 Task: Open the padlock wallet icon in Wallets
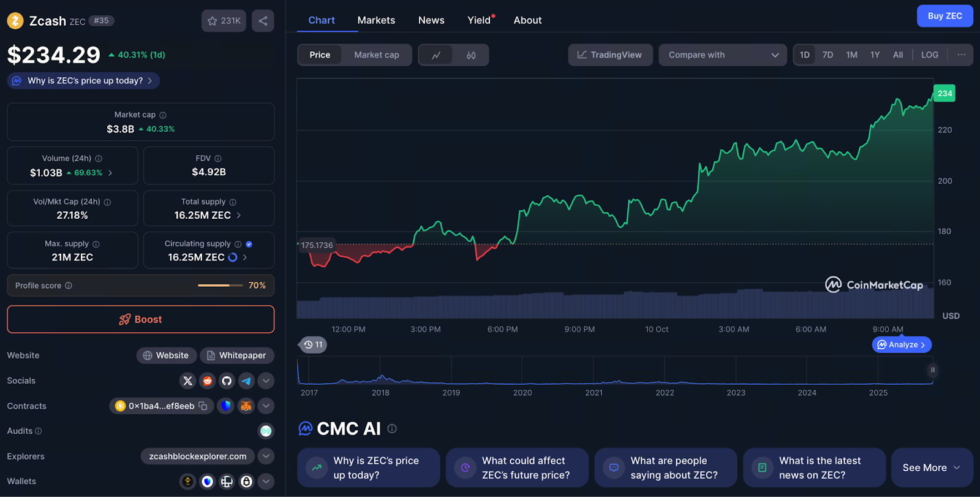[x=246, y=482]
